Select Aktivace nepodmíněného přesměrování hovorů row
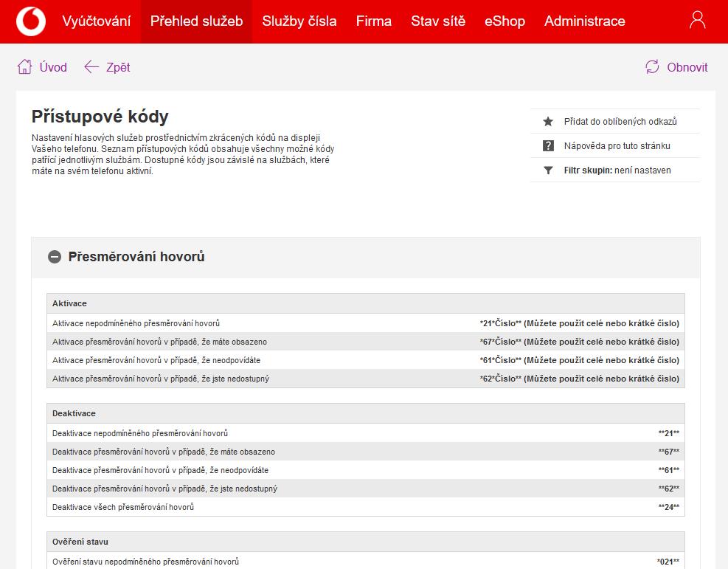This screenshot has width=728, height=569. (x=365, y=323)
